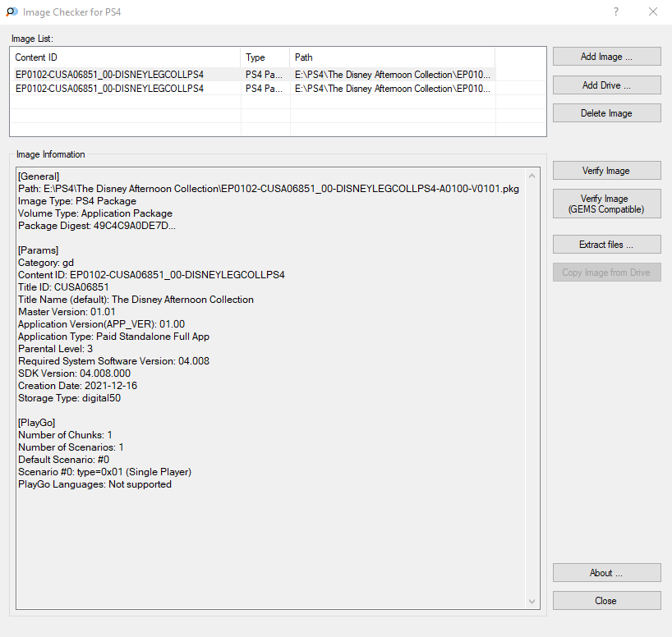Click the Title ID: CUSA06851 line
This screenshot has width=672, height=637.
tap(63, 287)
